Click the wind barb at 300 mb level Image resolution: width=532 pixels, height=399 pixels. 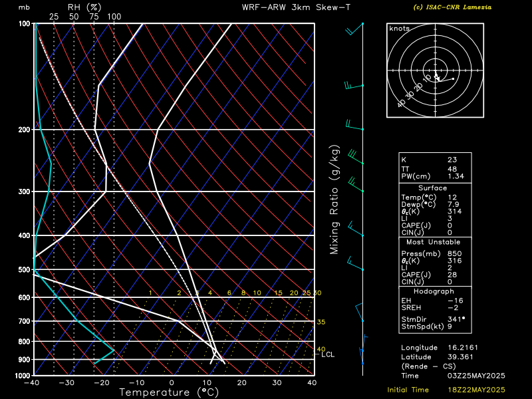(356, 185)
